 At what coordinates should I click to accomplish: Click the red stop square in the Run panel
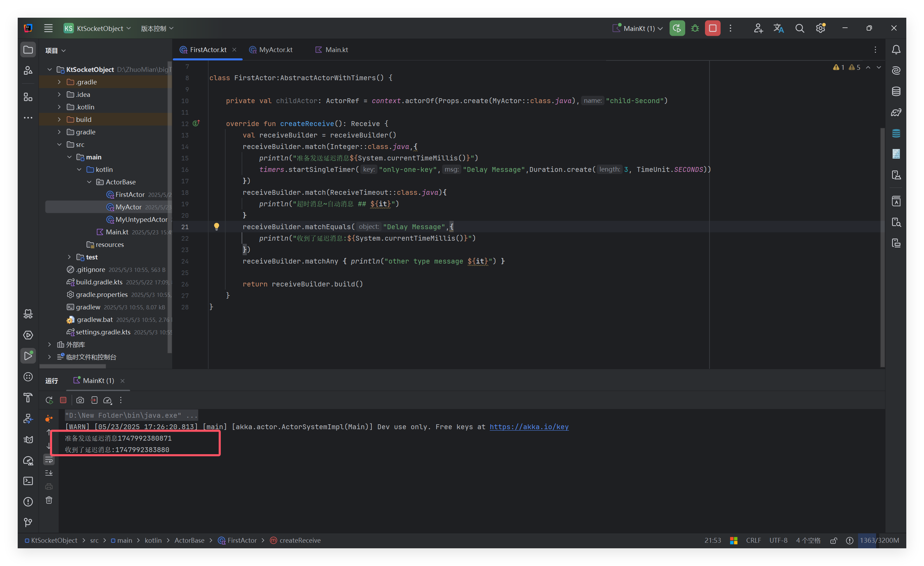click(x=63, y=400)
